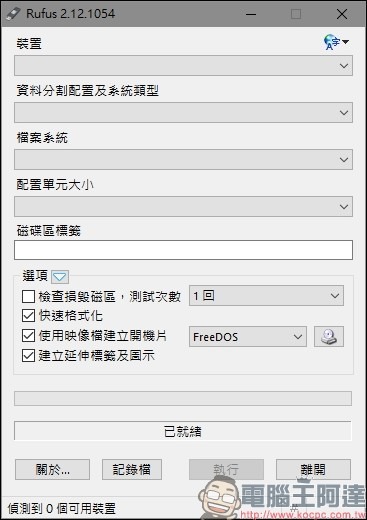The width and height of the screenshot is (367, 520).
Task: Click the Rufus USB drive title icon
Action: pos(14,14)
